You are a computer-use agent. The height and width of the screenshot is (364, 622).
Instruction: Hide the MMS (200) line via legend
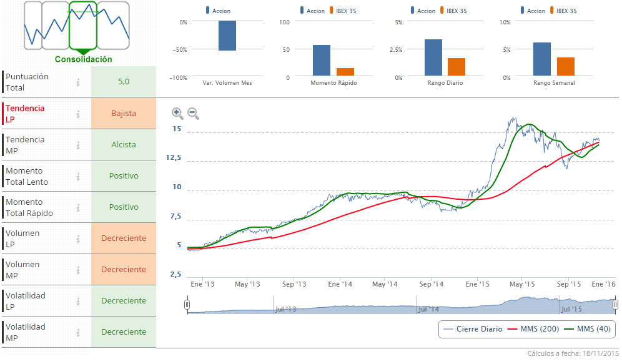528,329
